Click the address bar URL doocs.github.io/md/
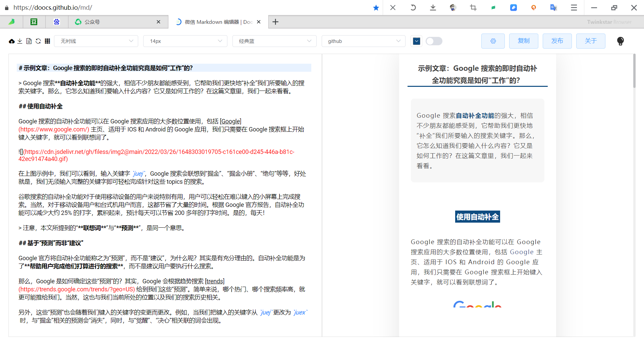644x344 pixels. click(x=53, y=7)
